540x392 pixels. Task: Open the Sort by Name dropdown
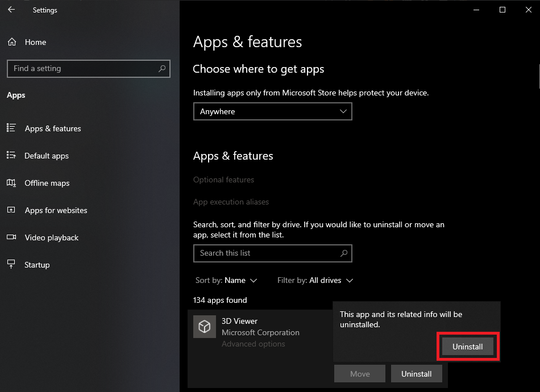coord(226,281)
